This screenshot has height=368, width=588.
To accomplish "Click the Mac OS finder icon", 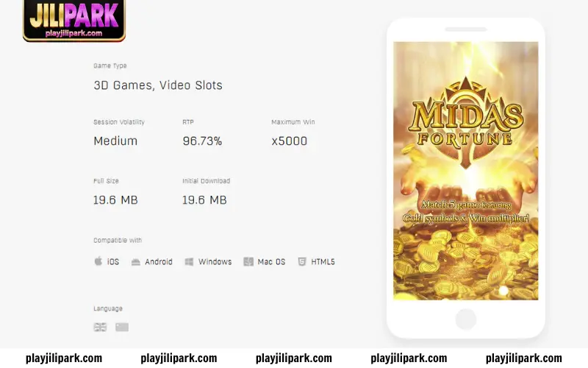I will pyautogui.click(x=248, y=262).
